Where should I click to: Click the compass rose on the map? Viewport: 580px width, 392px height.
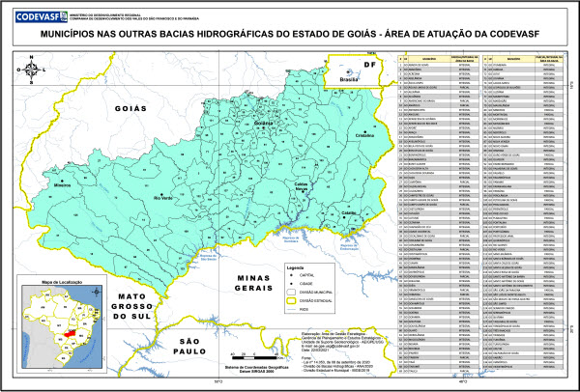(32, 70)
